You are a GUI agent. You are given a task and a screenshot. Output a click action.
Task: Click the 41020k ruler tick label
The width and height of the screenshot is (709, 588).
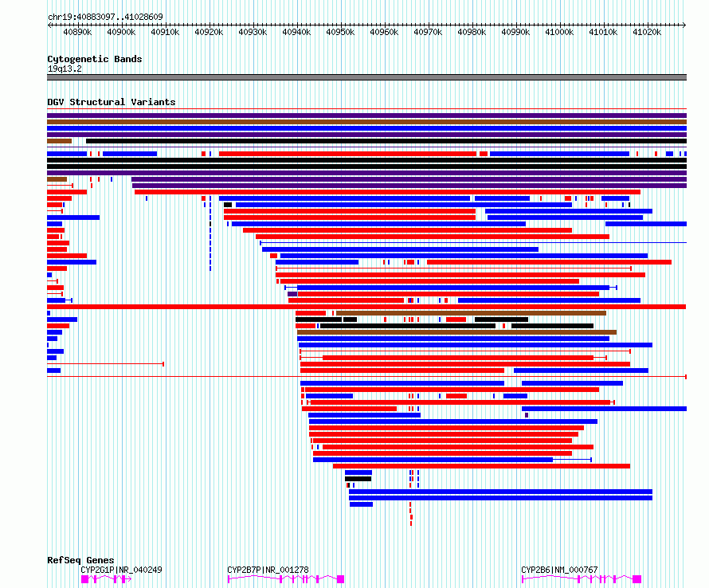(x=648, y=32)
